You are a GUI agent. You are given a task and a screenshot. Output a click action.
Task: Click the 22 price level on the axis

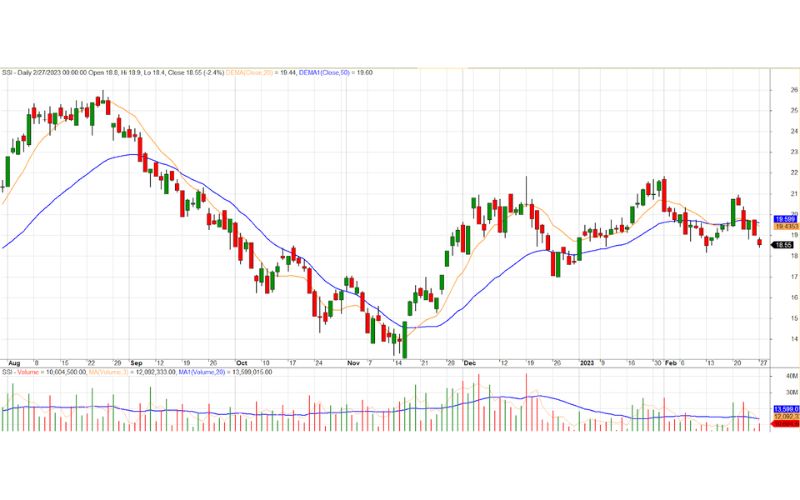coord(794,173)
